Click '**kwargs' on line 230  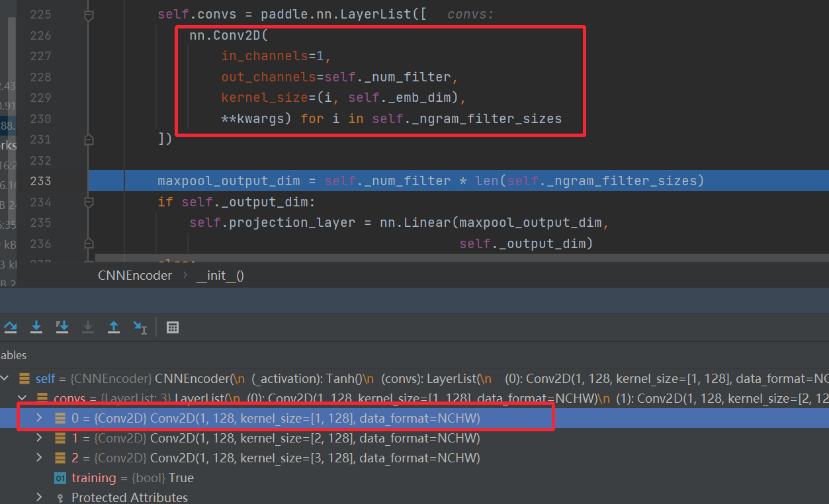(257, 119)
